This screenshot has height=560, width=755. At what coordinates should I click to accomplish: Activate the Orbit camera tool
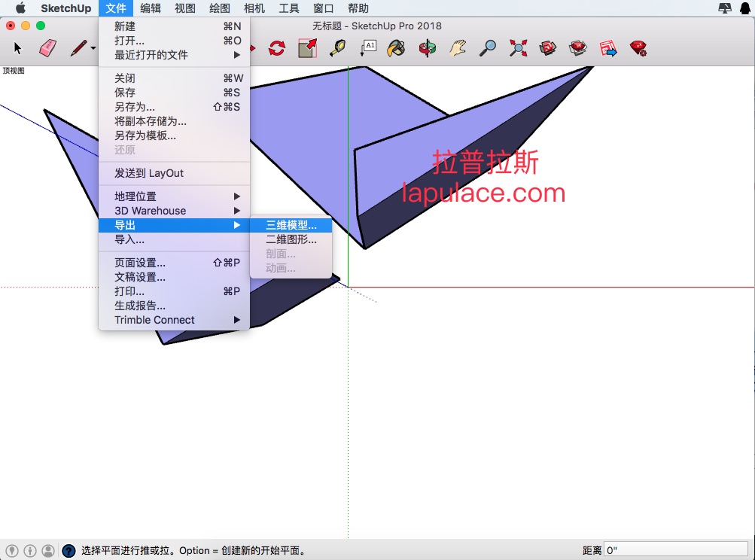point(427,48)
